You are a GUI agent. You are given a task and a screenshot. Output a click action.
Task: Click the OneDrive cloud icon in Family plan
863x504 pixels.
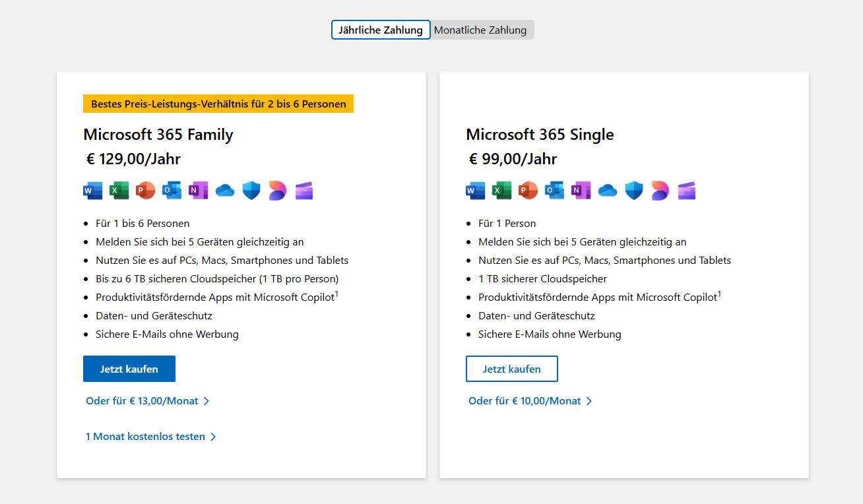[x=225, y=191]
